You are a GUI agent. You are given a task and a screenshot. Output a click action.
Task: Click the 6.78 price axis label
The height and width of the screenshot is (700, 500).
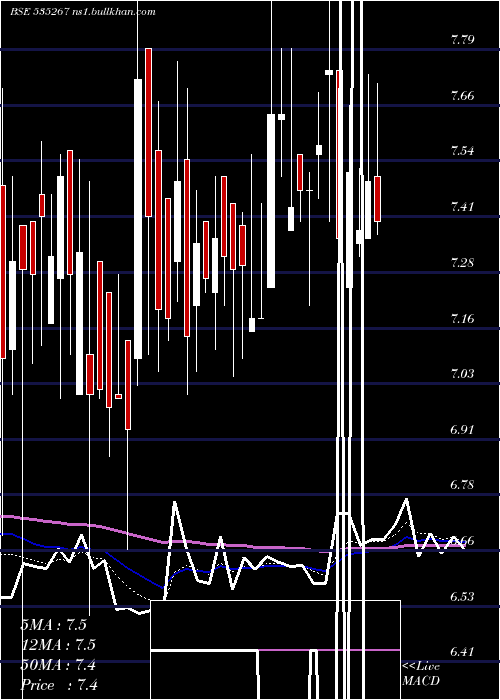[462, 484]
